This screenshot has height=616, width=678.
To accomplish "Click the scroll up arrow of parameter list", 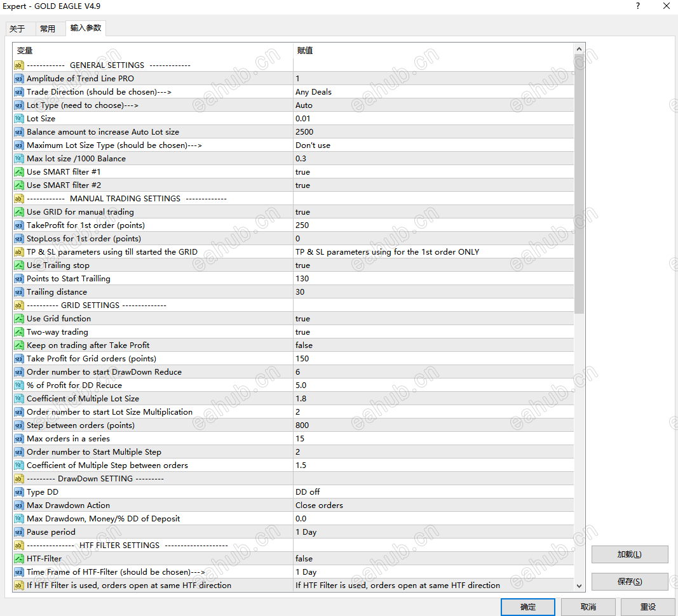I will point(579,50).
